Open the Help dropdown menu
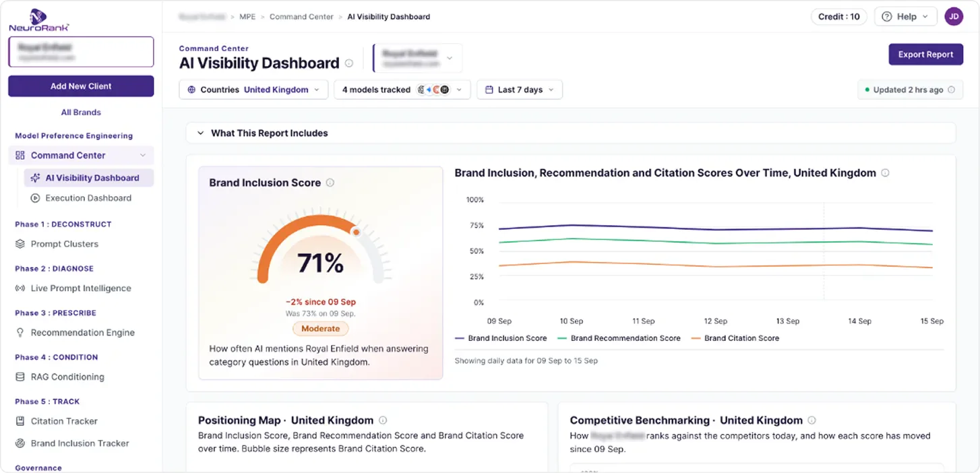Image resolution: width=980 pixels, height=473 pixels. (x=905, y=17)
